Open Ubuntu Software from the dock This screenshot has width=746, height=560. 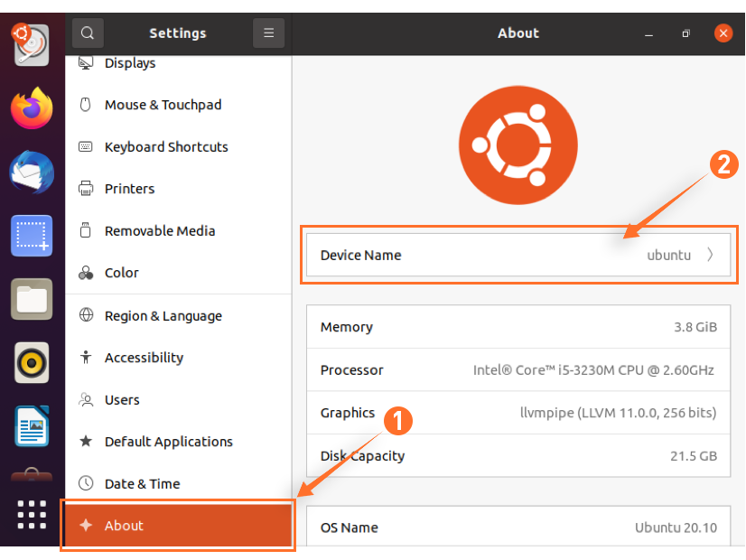point(32,474)
